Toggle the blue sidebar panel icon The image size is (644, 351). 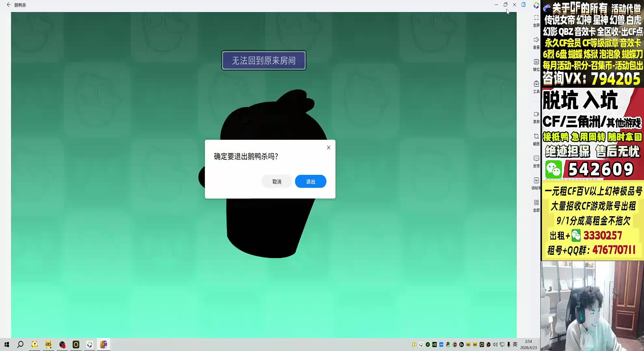click(x=523, y=5)
